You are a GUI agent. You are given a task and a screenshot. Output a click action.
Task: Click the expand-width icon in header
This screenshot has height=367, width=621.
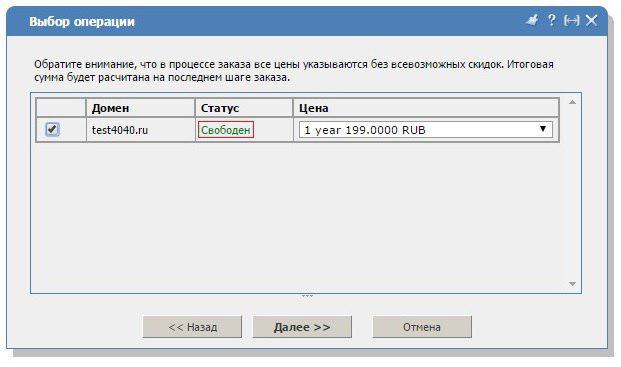pos(571,20)
